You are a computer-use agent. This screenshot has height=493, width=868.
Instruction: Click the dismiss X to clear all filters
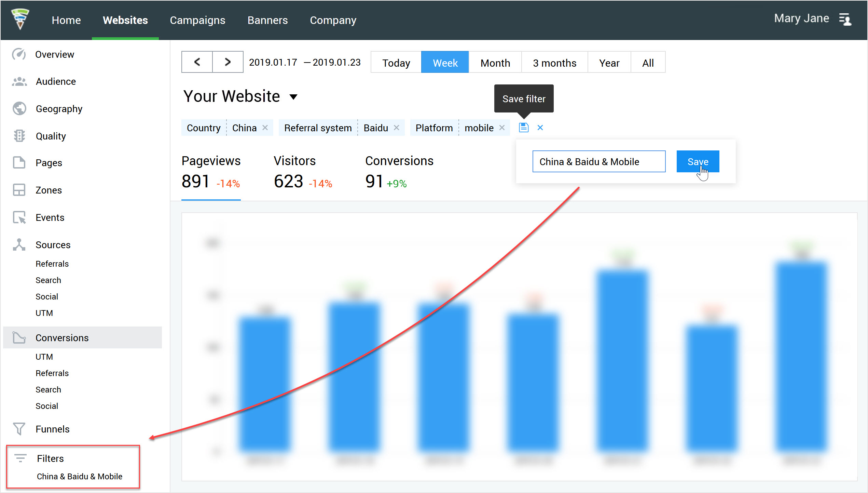tap(540, 127)
